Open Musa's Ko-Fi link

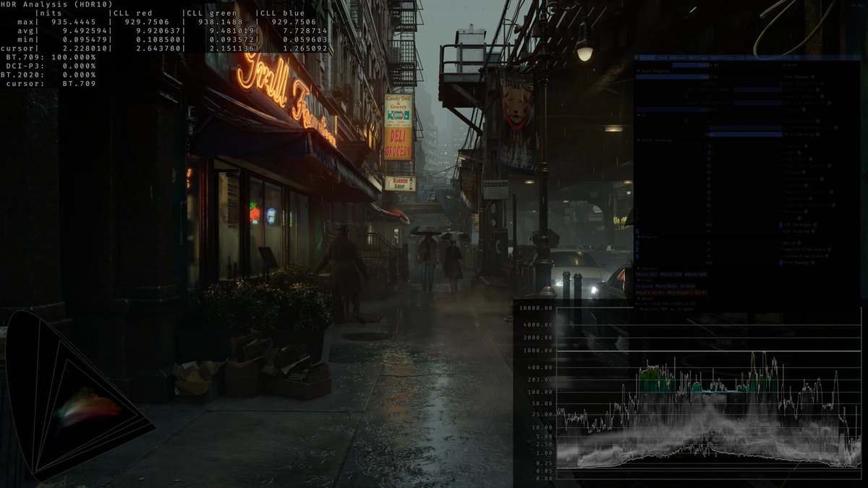click(650, 293)
